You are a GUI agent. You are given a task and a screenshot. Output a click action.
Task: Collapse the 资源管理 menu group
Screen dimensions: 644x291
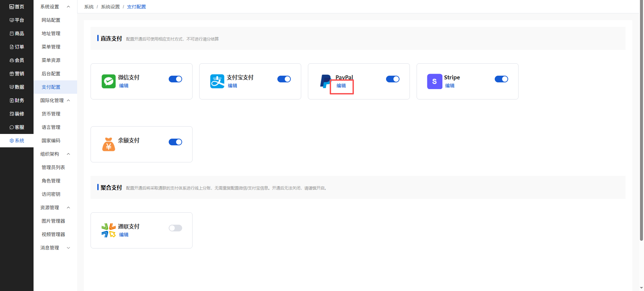point(55,208)
